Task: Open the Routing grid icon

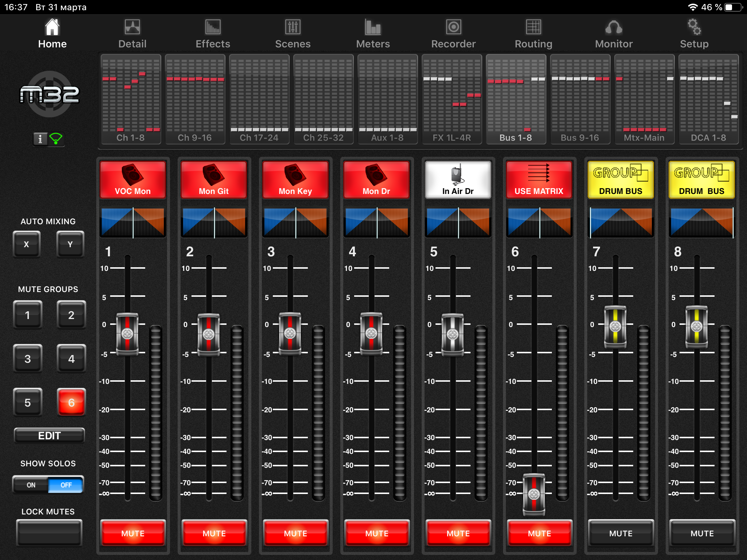Action: click(x=533, y=27)
